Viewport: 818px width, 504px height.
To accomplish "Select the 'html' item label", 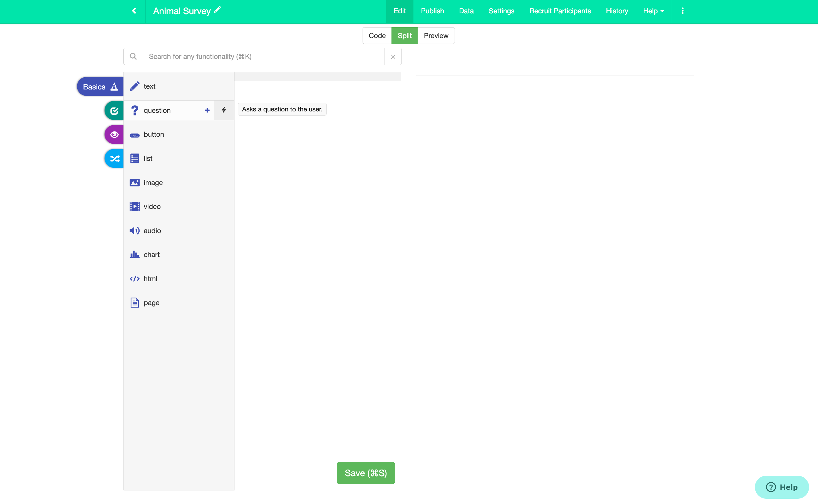I will point(150,279).
